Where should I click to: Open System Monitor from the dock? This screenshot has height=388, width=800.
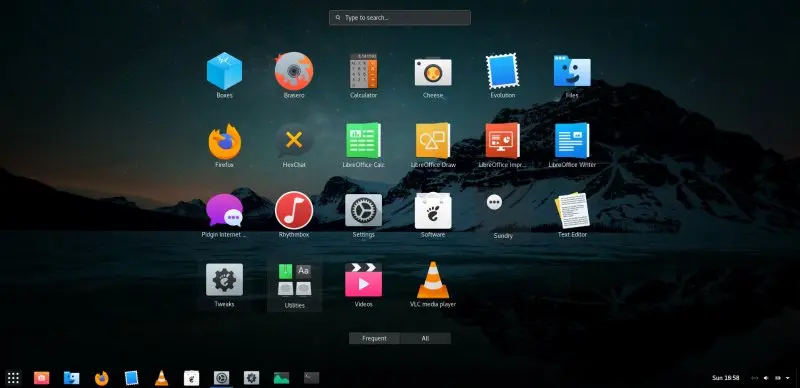coord(281,378)
